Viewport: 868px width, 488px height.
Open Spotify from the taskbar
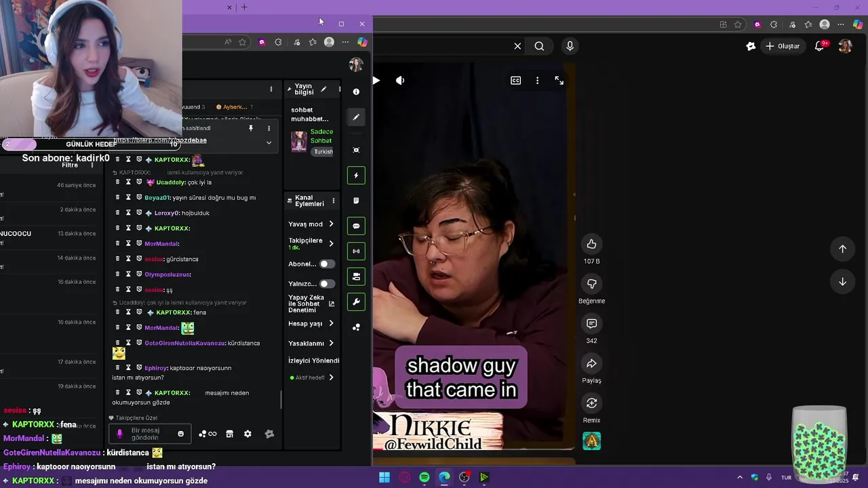tap(425, 477)
